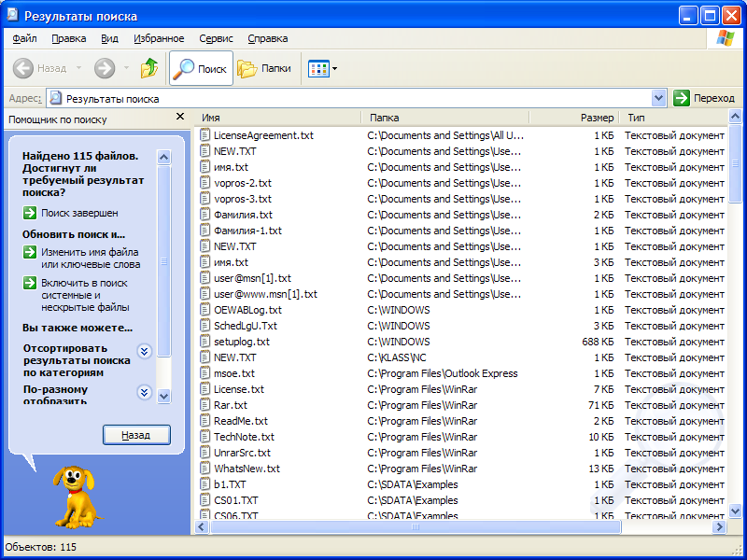This screenshot has width=747, height=560.
Task: Click the file icon of CS01.TXT
Action: pos(204,500)
